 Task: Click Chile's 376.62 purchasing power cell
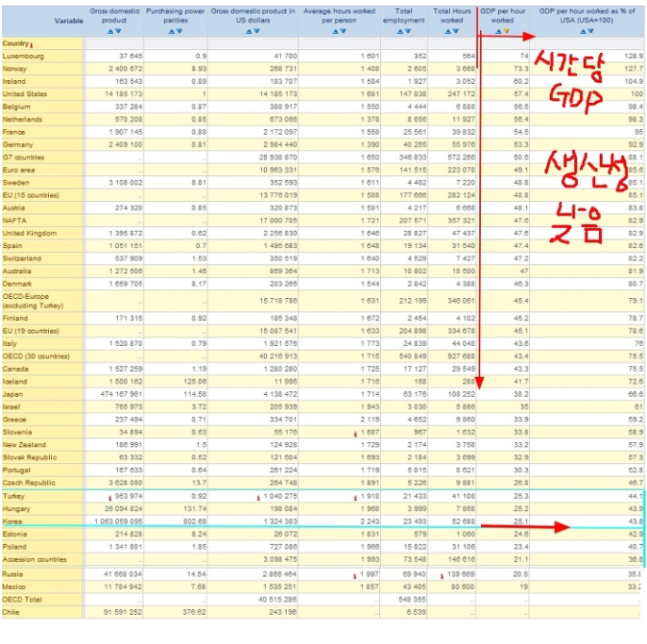[x=175, y=612]
